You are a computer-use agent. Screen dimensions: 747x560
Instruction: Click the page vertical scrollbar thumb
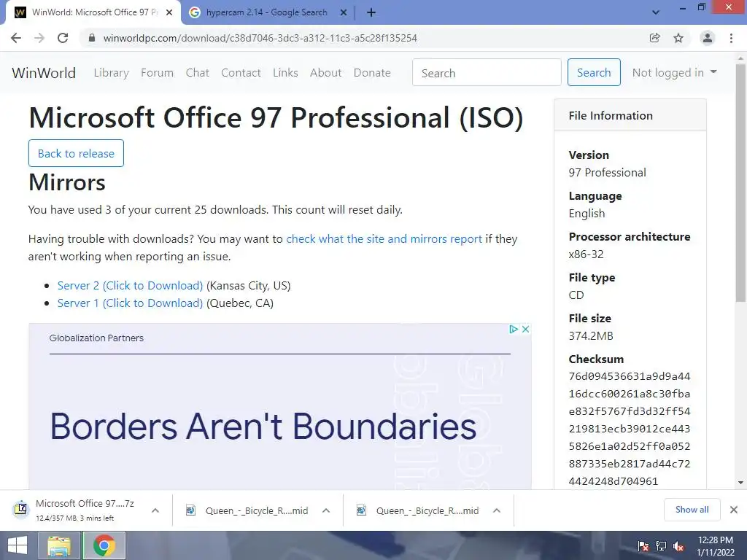pos(740,183)
